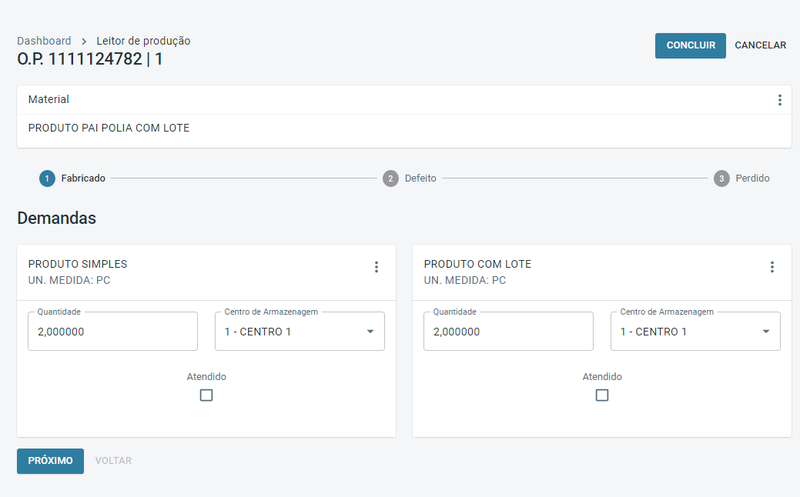Image resolution: width=800 pixels, height=497 pixels.
Task: Go to the Defeito step
Action: [x=420, y=178]
